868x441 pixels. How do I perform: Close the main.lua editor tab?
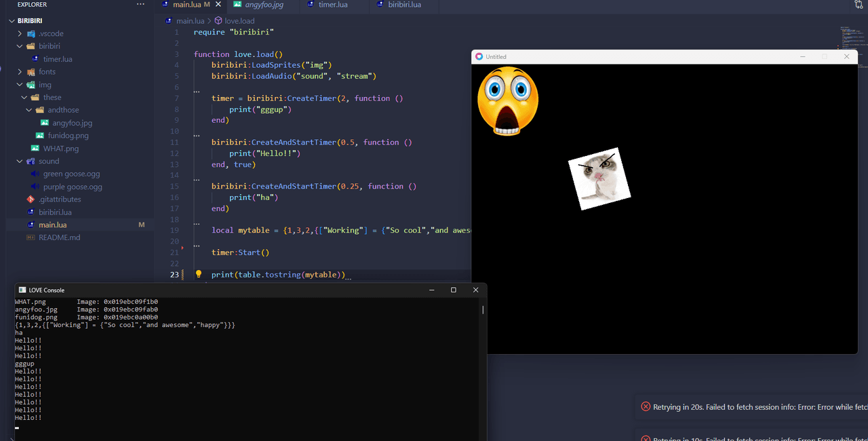(x=217, y=5)
